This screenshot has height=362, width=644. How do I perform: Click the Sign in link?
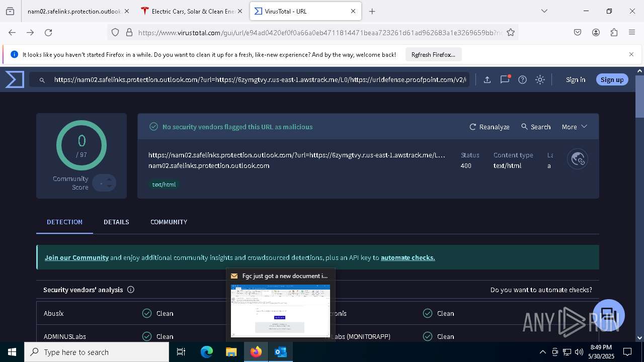click(x=576, y=79)
